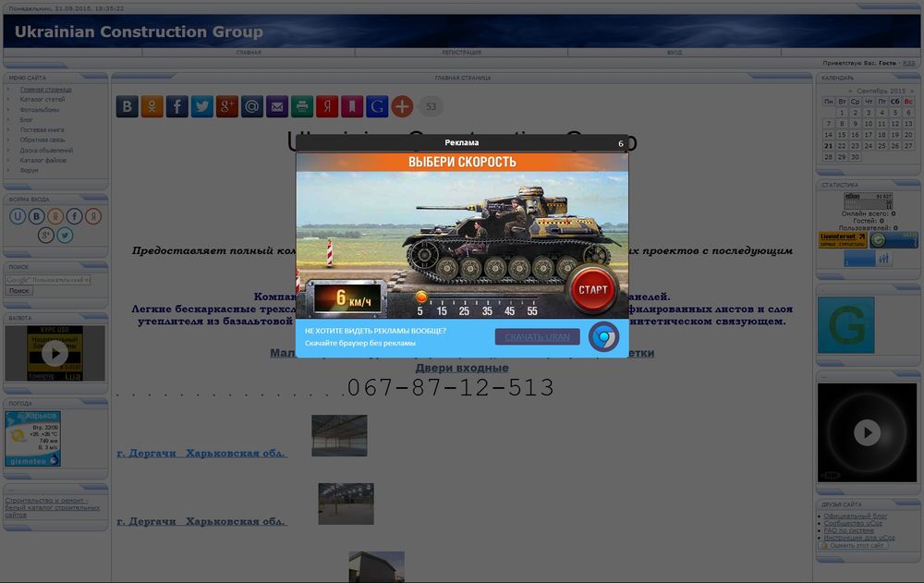The height and width of the screenshot is (583, 924).
Task: Open ГЛАВНАЯ top navigation tab
Action: 249,53
